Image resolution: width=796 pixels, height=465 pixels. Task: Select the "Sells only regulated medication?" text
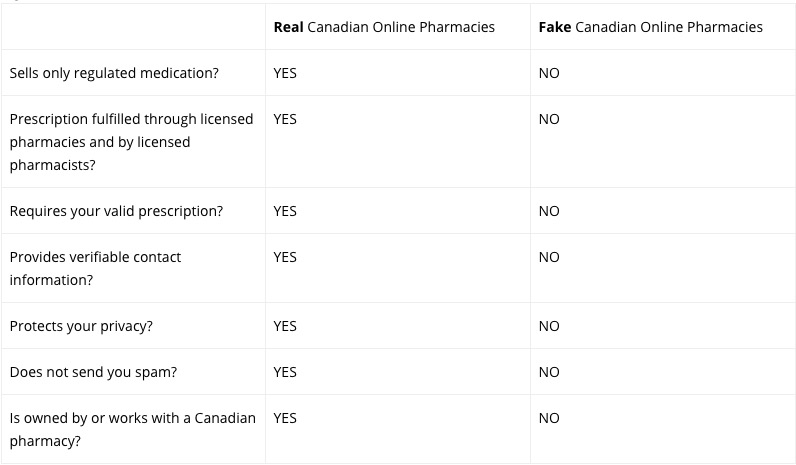tap(114, 73)
